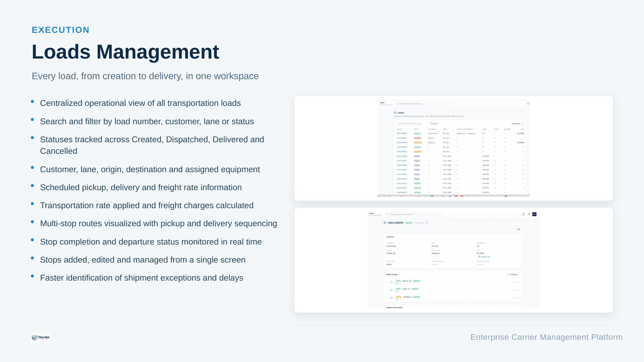644x362 pixels.
Task: Click bullet about Multi-stop routes visualized
Action: click(158, 224)
